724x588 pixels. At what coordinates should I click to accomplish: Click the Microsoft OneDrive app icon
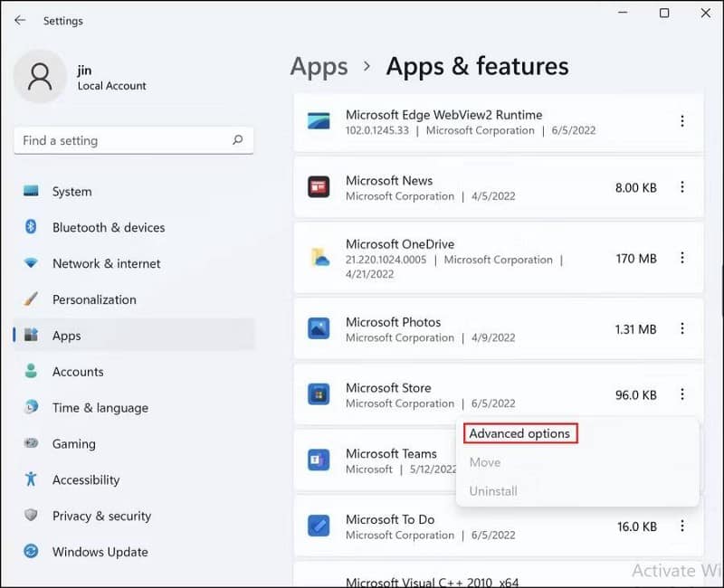click(319, 258)
